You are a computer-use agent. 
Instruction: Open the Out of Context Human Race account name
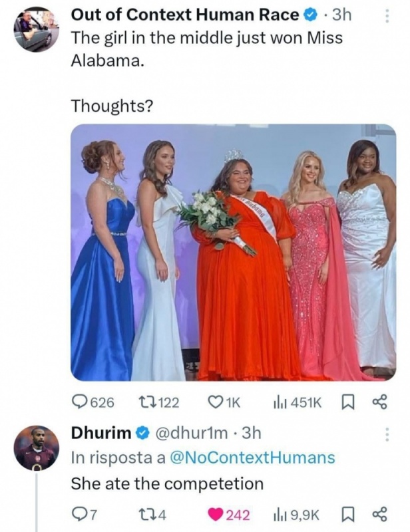click(x=185, y=15)
